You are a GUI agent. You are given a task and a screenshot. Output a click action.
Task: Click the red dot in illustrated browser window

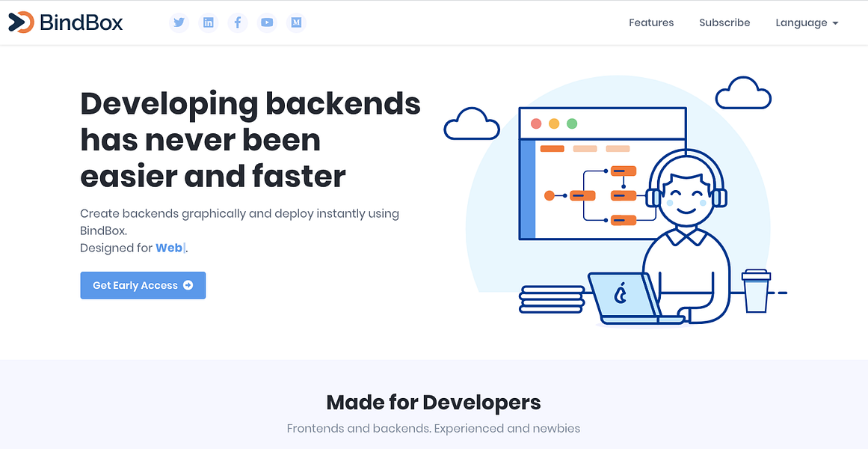[x=536, y=123]
